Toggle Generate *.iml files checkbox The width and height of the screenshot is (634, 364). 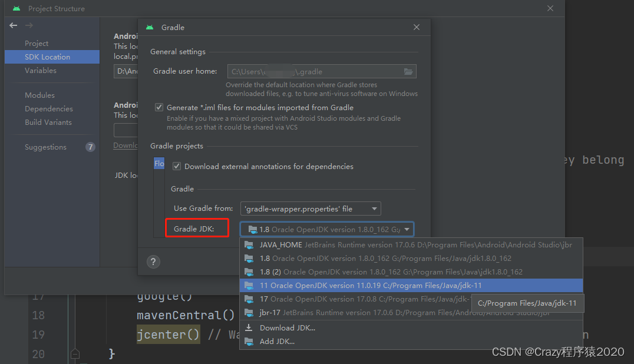(159, 107)
